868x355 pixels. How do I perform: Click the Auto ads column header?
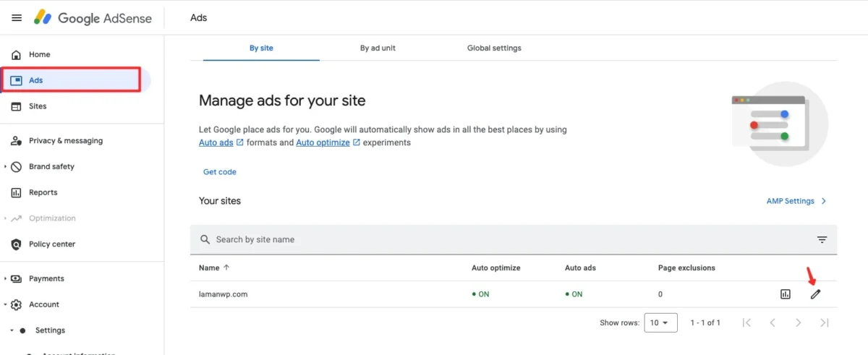pos(580,268)
